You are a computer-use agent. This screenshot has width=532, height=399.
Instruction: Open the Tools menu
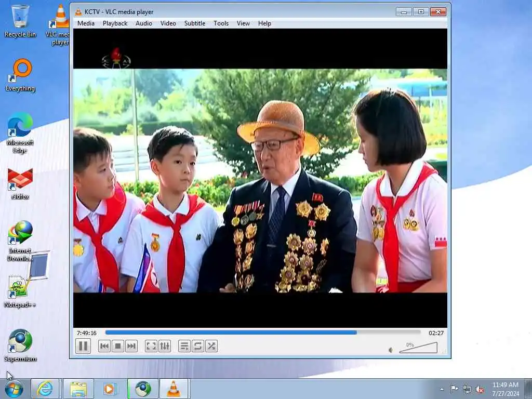(x=221, y=23)
